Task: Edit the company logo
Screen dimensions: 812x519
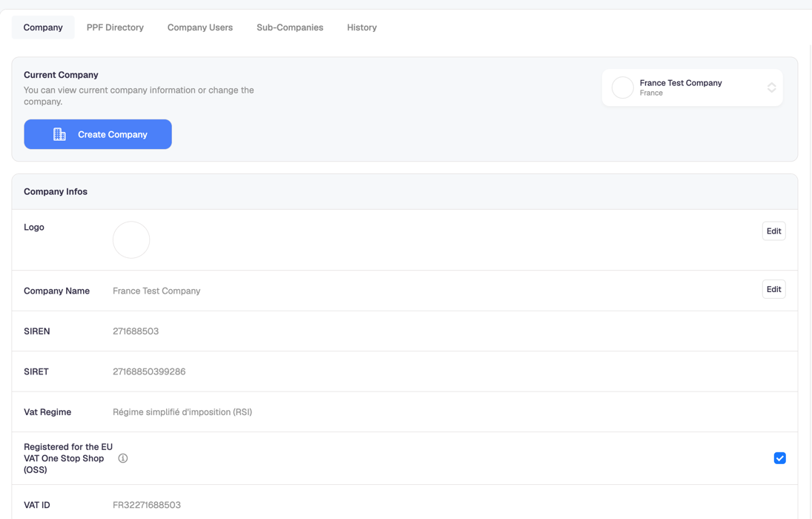Action: 773,231
